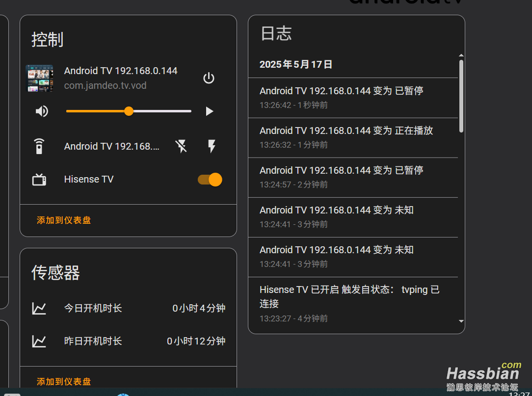Screen dimensions: 532x396
Task: Open yesterday's power-on duration chart icon
Action: pos(39,341)
